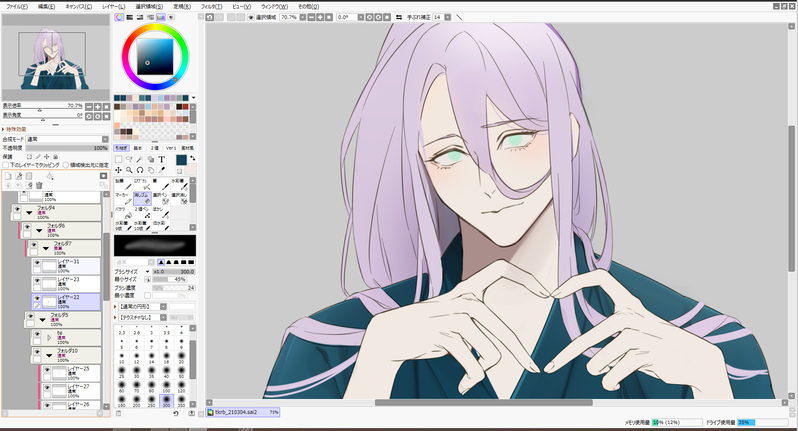Toggle visibility of フォルダ6
Screen dimensions: 798x431
click(27, 227)
